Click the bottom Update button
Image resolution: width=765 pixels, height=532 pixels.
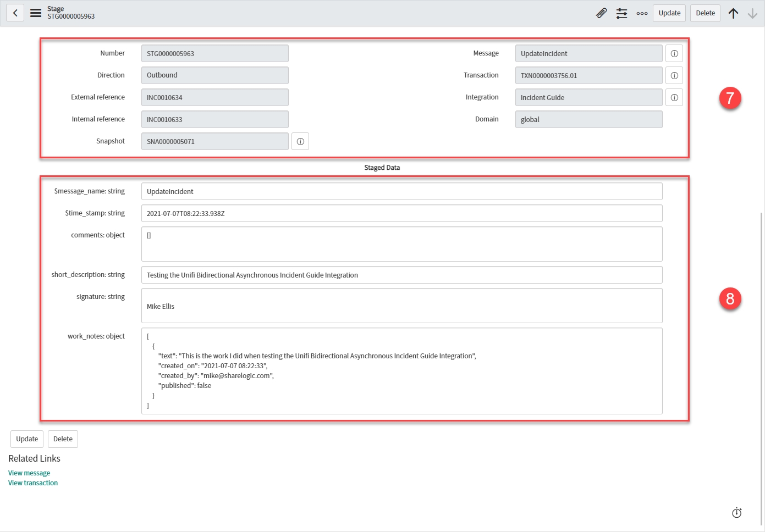(27, 439)
